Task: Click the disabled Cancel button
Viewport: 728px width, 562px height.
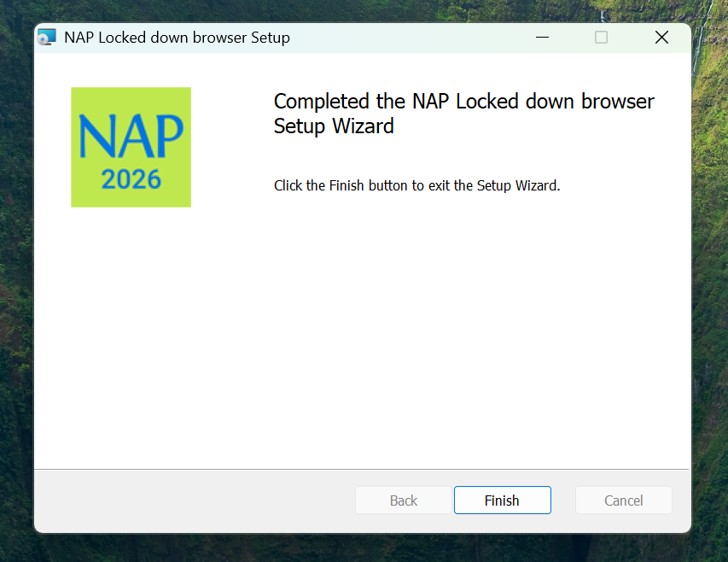Action: (x=623, y=501)
